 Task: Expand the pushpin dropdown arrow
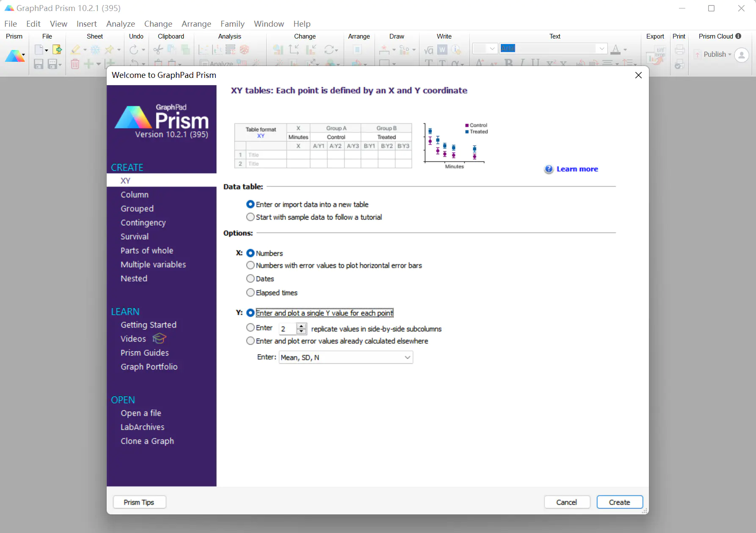tap(119, 50)
